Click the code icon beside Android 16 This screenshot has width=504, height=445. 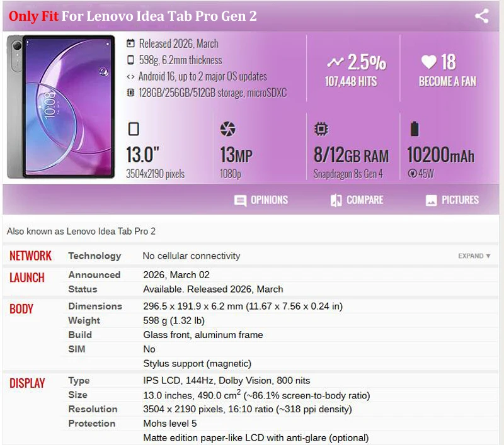pyautogui.click(x=130, y=77)
